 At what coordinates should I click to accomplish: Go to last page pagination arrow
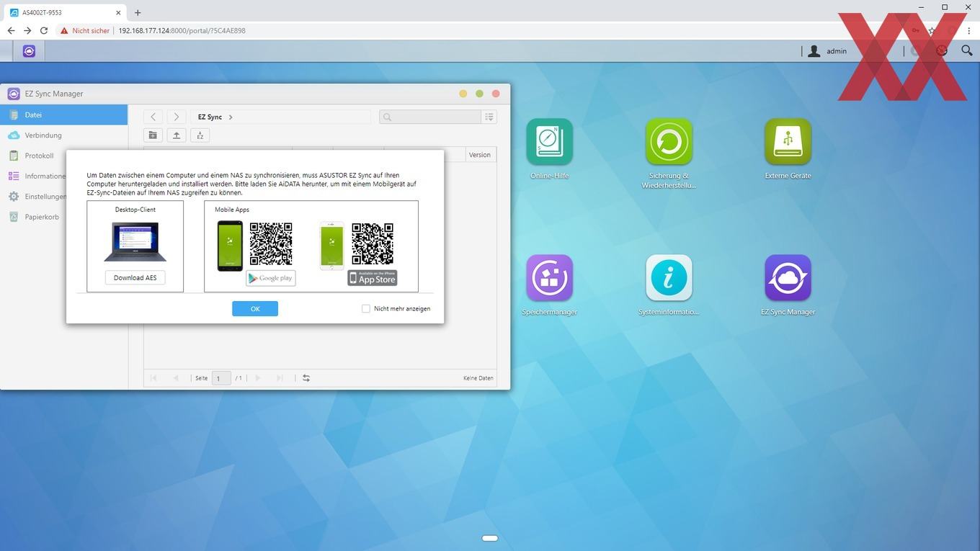tap(280, 378)
